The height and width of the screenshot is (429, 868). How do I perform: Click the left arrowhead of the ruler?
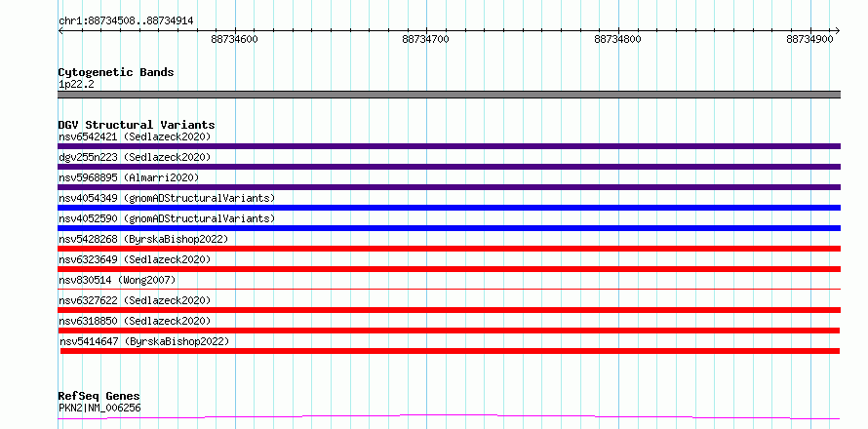60,30
